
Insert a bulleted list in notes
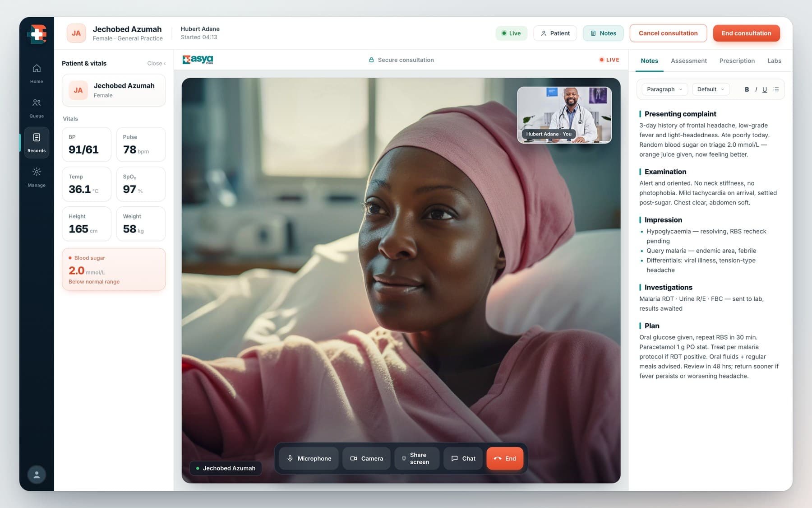[x=776, y=89]
